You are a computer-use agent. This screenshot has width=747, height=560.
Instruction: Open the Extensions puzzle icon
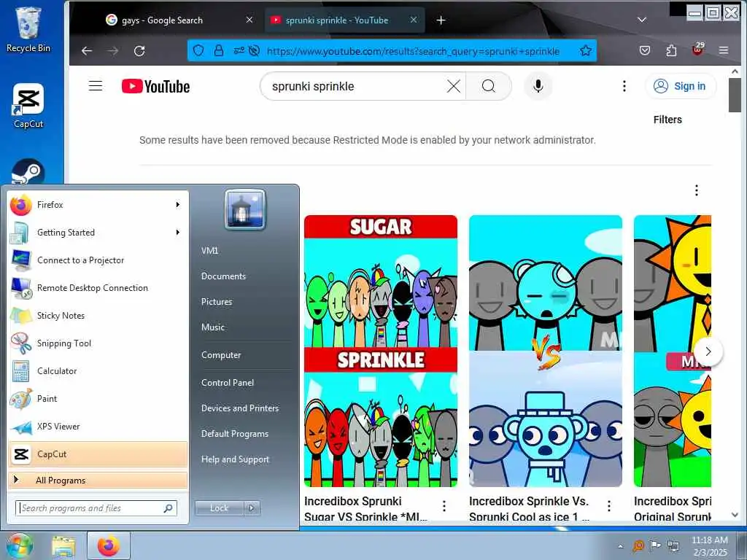pos(671,50)
